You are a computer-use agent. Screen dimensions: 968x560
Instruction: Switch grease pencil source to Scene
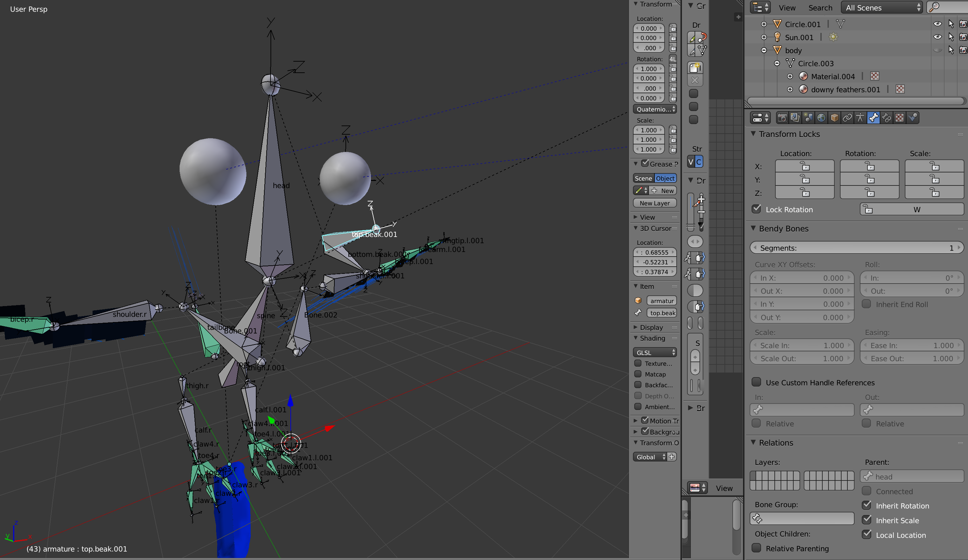[643, 178]
